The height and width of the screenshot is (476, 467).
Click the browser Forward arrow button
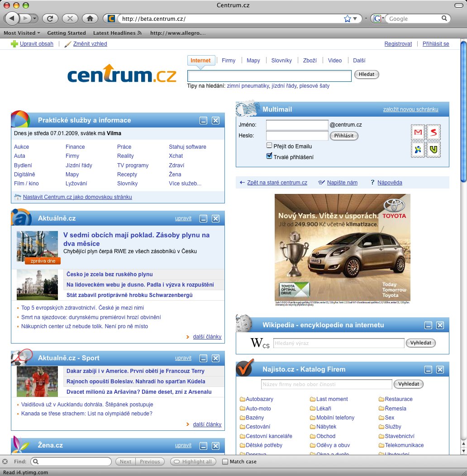click(x=25, y=19)
